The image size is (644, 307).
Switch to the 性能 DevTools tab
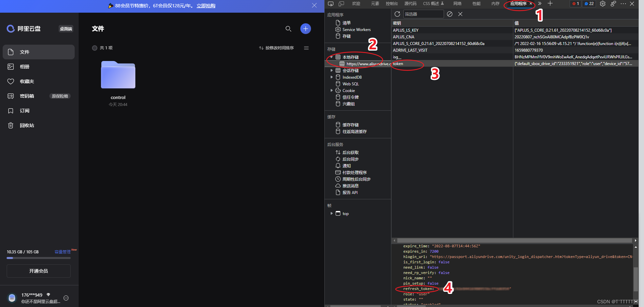476,4
